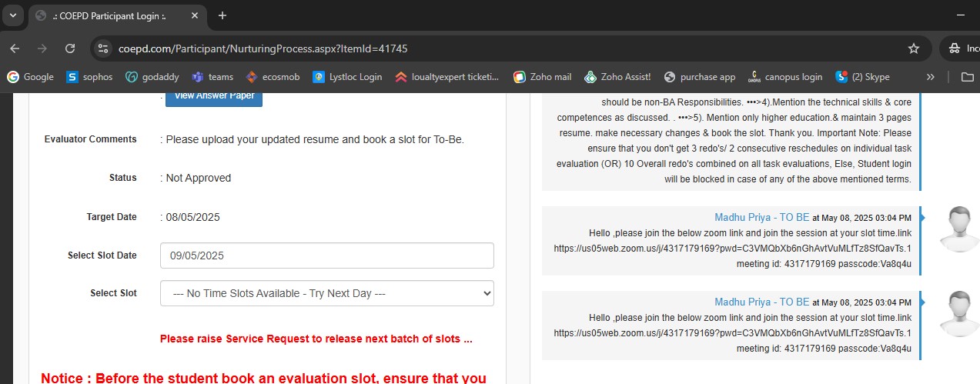This screenshot has width=980, height=384.
Task: Go back to the previous page
Action: (x=15, y=48)
